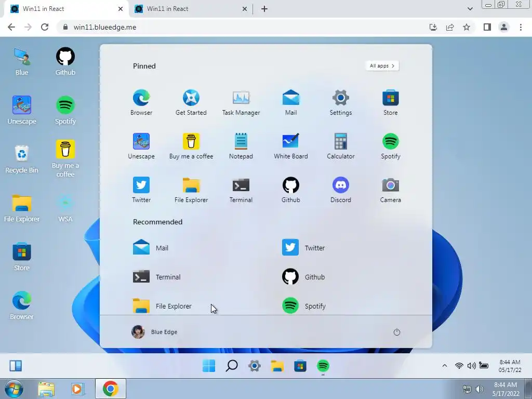The image size is (532, 399).
Task: Click the Win11 wifi tray icon
Action: pyautogui.click(x=459, y=366)
